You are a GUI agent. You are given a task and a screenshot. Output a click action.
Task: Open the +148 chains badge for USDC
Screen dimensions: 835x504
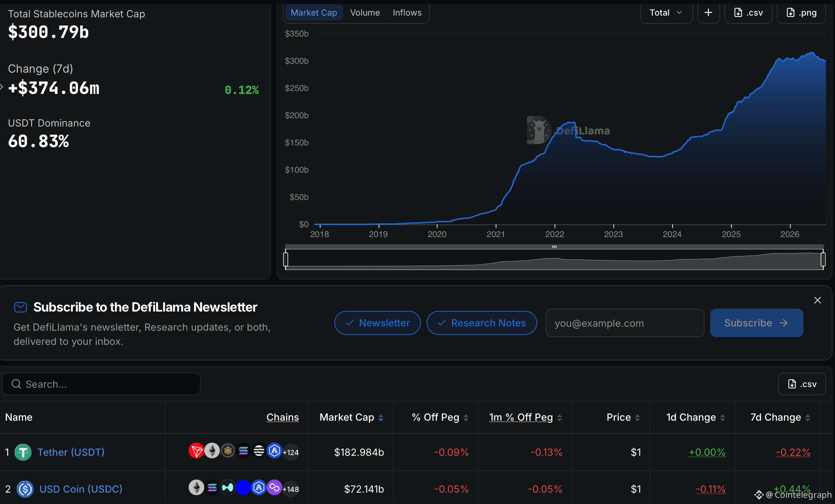coord(291,489)
